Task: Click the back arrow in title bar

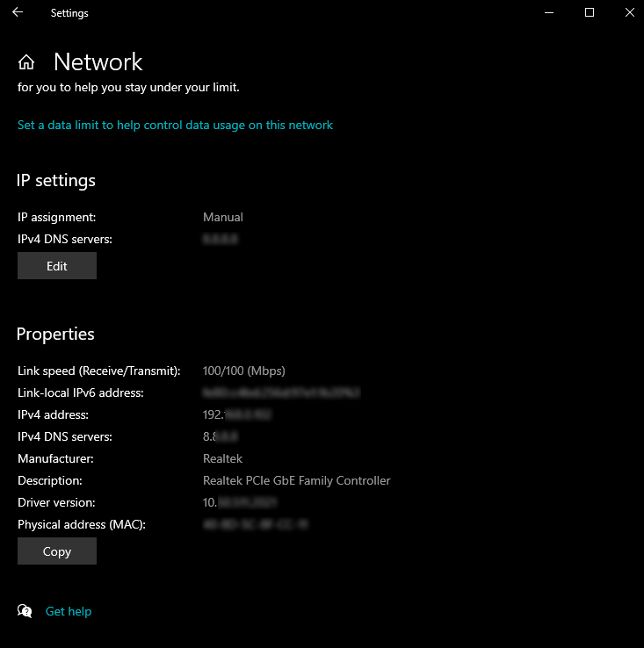Action: click(18, 12)
